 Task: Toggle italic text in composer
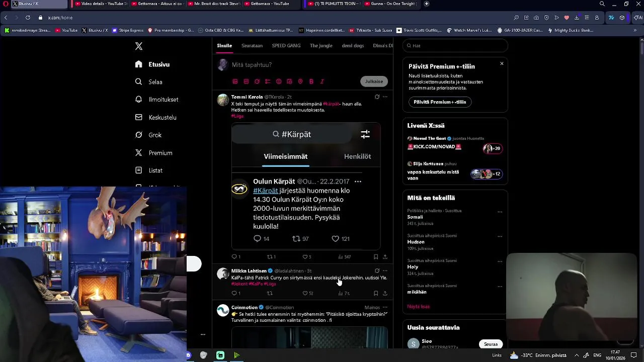(322, 81)
